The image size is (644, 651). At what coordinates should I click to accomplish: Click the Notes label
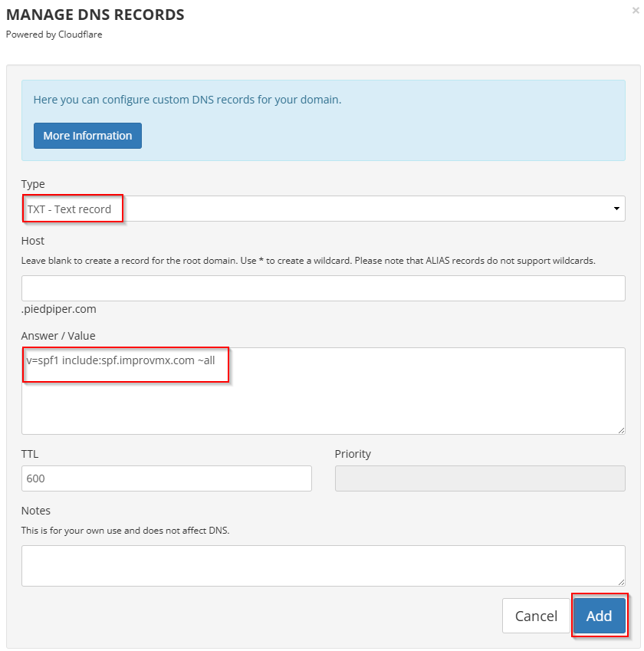click(36, 511)
